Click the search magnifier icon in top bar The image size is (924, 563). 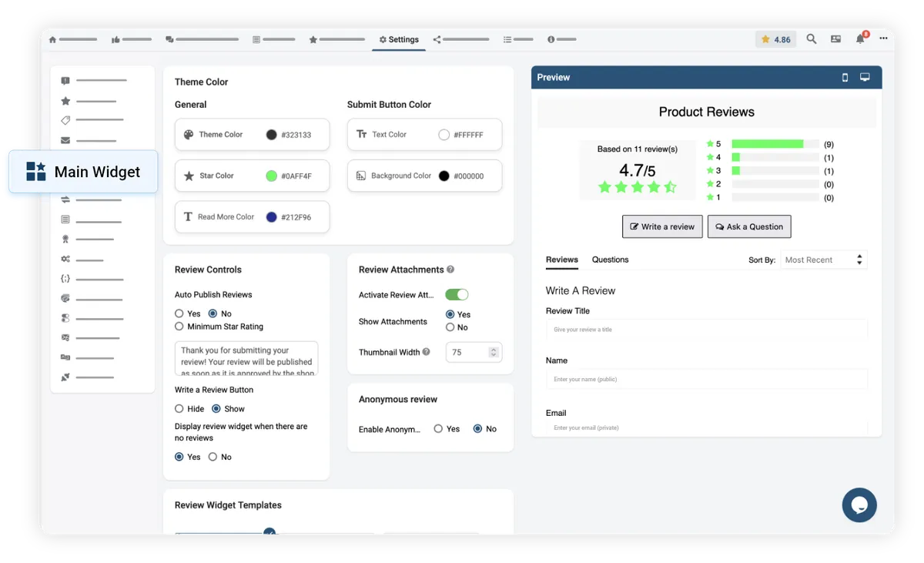pyautogui.click(x=811, y=39)
